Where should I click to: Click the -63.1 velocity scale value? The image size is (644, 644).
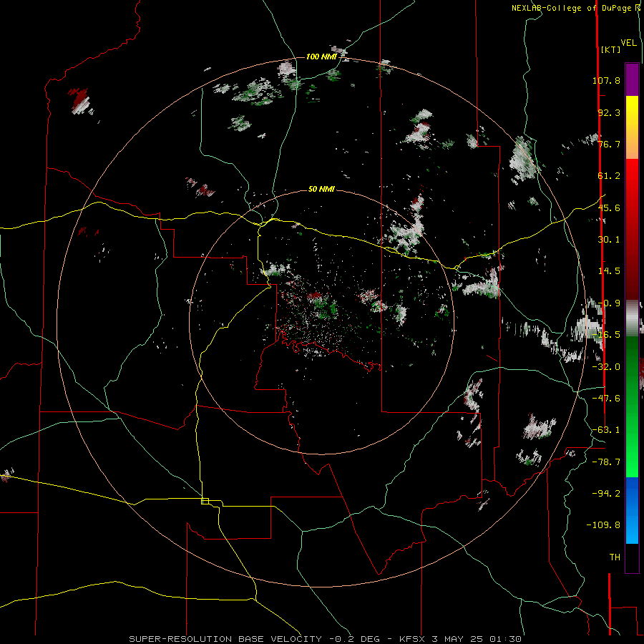click(606, 430)
